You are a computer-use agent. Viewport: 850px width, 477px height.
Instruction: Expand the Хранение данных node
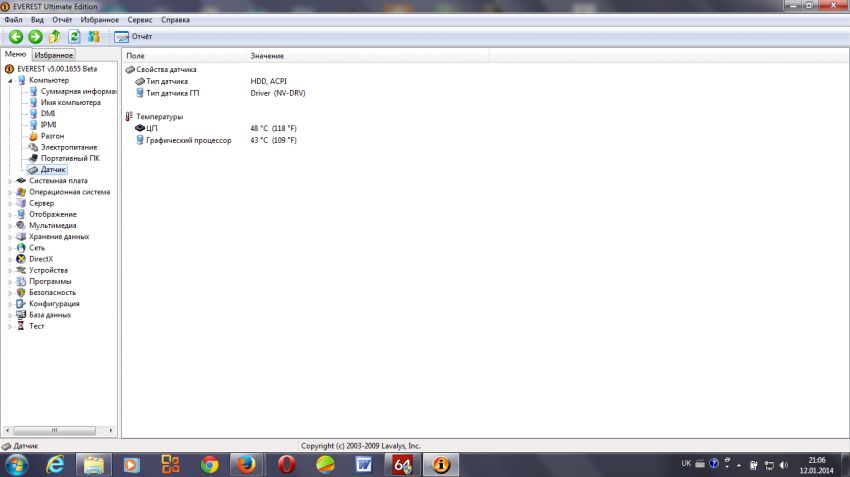[x=10, y=237]
